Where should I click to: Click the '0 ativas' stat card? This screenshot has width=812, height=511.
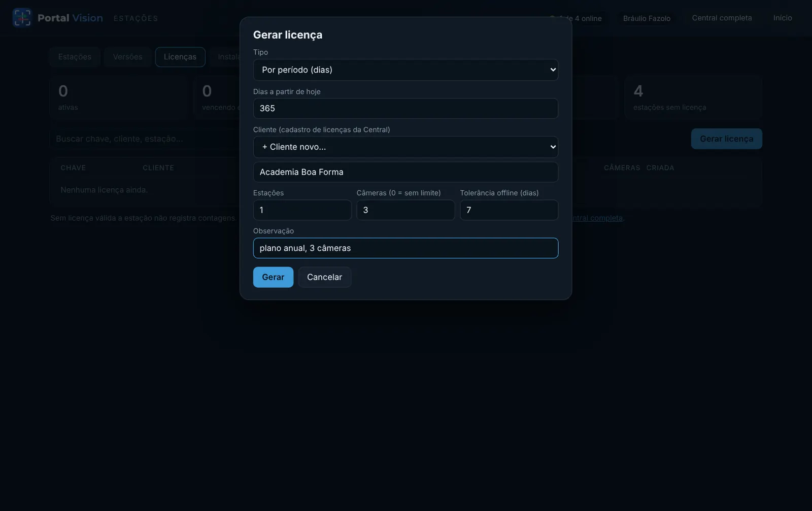point(119,97)
